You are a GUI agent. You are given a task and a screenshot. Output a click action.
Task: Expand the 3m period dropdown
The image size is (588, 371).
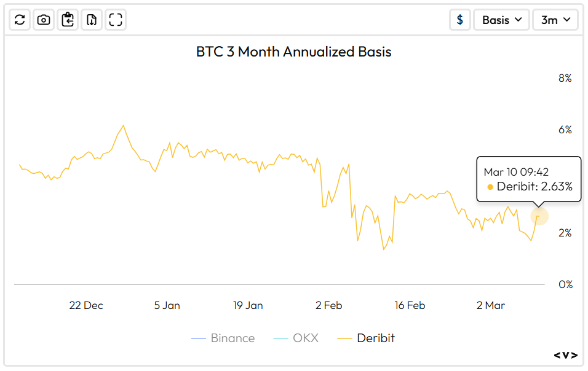coord(555,20)
